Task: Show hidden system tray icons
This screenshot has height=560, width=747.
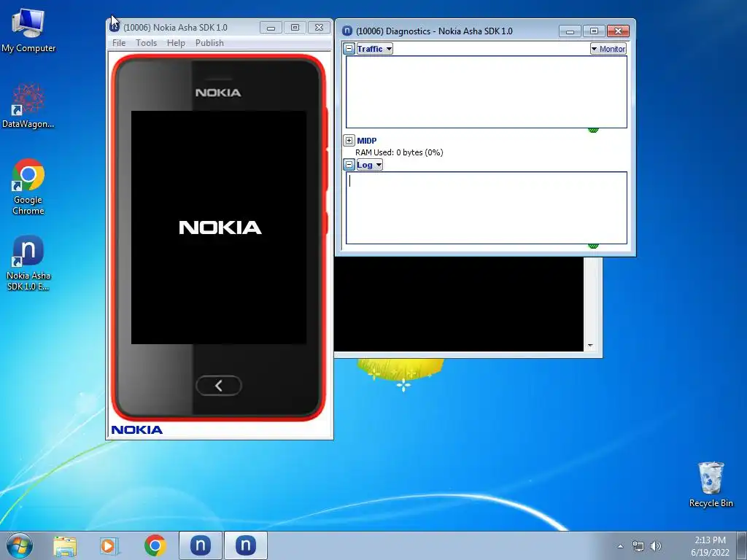Action: (x=620, y=546)
